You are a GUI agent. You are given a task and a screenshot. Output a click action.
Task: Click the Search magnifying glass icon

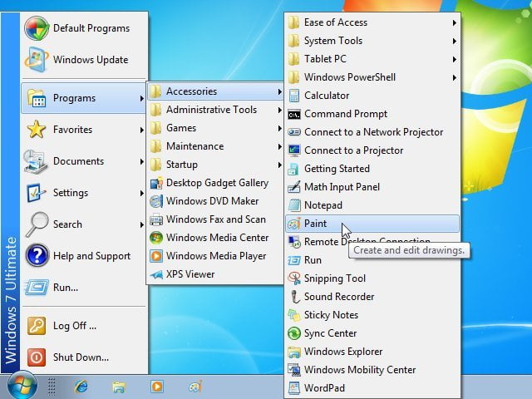(37, 224)
